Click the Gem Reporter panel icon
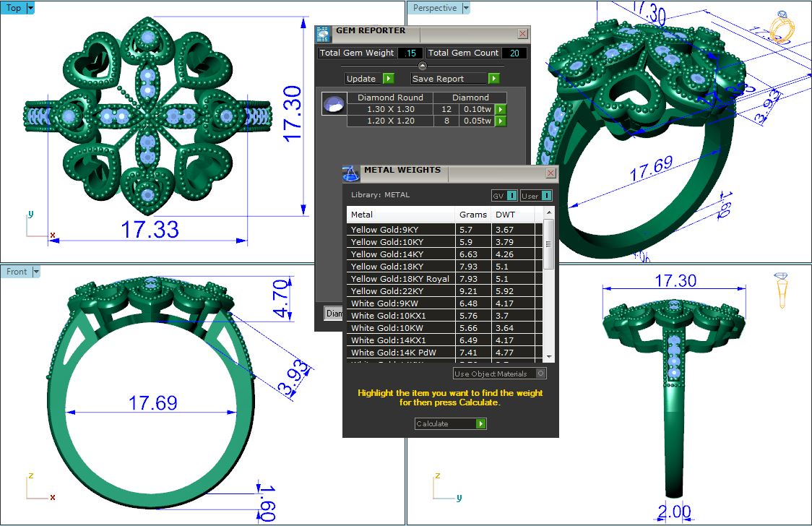Screen dimensions: 812x526 323,34
